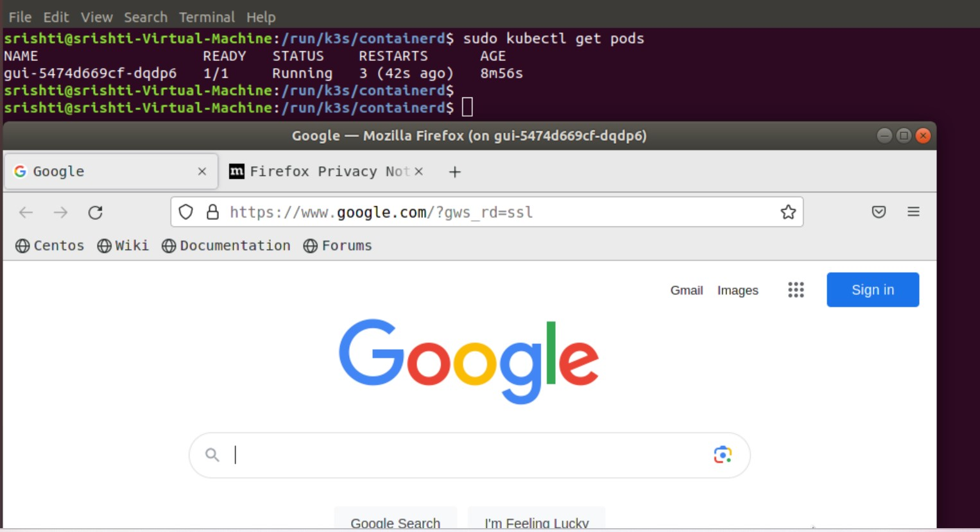Click the tracking protection shield icon
The height and width of the screenshot is (532, 980).
click(x=185, y=212)
